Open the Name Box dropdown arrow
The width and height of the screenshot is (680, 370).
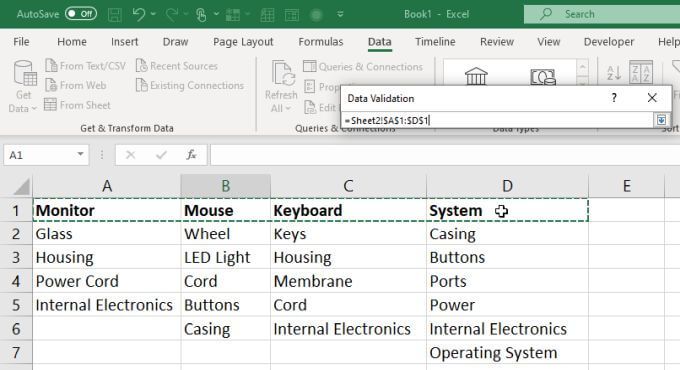tap(80, 154)
